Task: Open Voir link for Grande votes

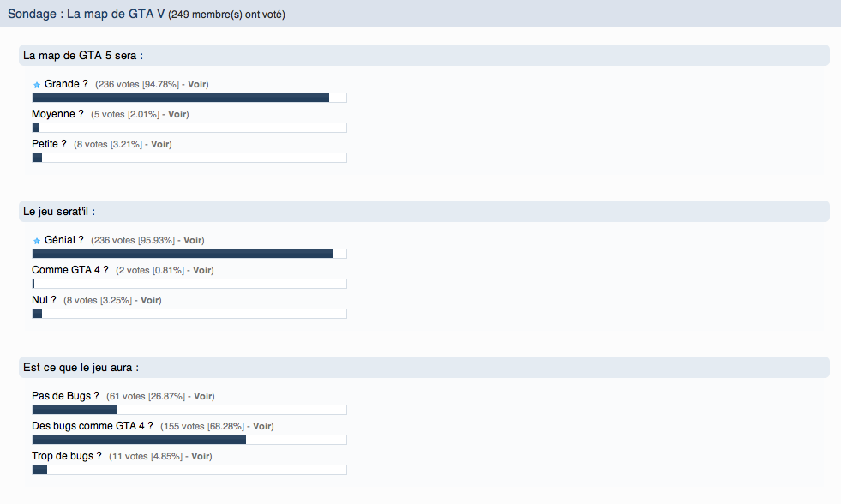Action: coord(198,84)
